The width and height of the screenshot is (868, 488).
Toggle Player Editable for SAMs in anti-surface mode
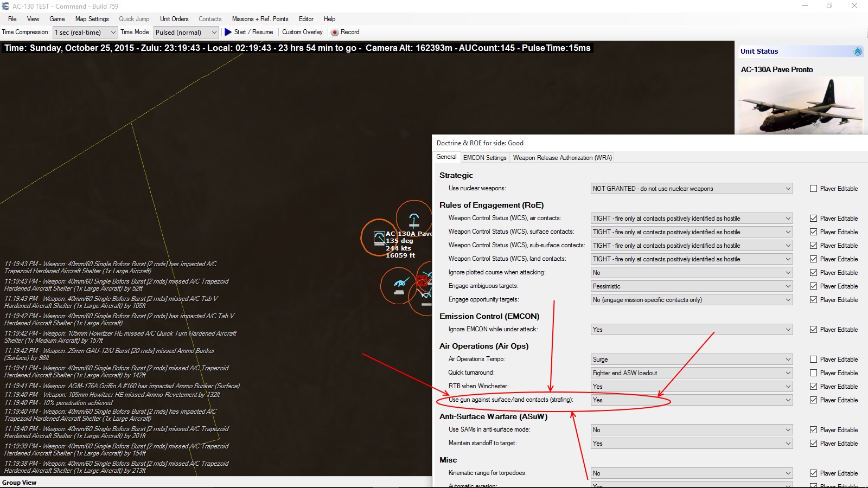pos(813,430)
